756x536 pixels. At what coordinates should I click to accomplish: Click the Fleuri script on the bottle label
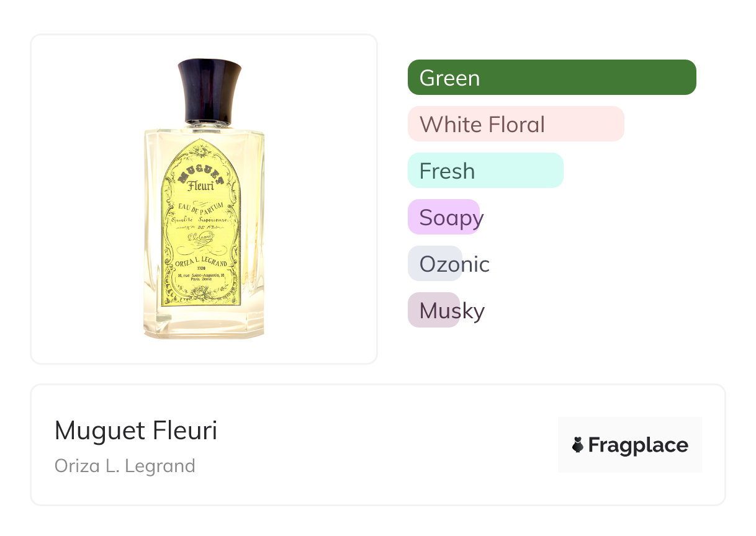200,186
